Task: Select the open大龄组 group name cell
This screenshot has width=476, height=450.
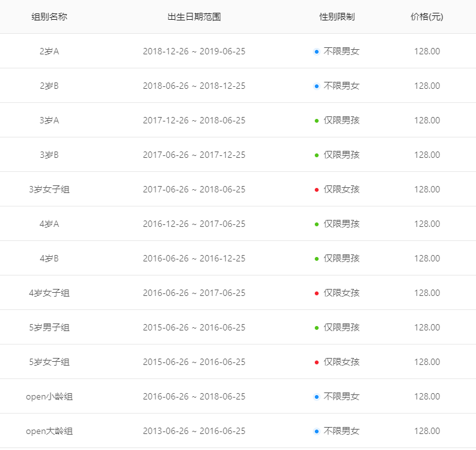Action: pos(49,431)
